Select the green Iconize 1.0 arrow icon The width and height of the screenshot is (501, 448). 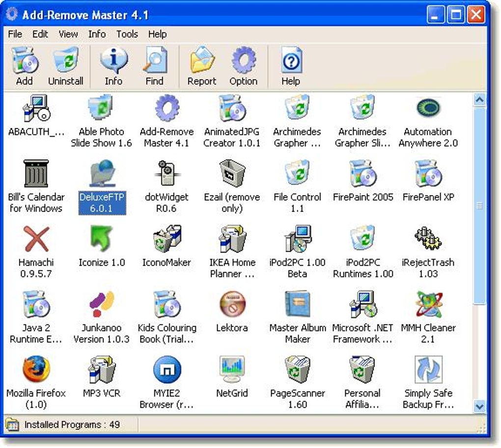101,239
